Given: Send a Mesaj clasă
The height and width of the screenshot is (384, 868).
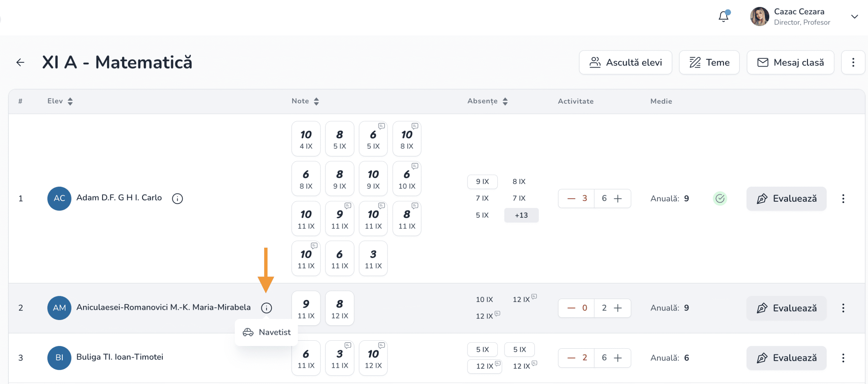Looking at the screenshot, I should (790, 62).
